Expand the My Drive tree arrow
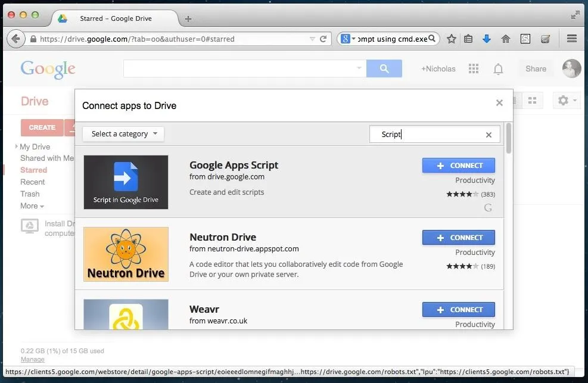588x383 pixels. point(17,146)
